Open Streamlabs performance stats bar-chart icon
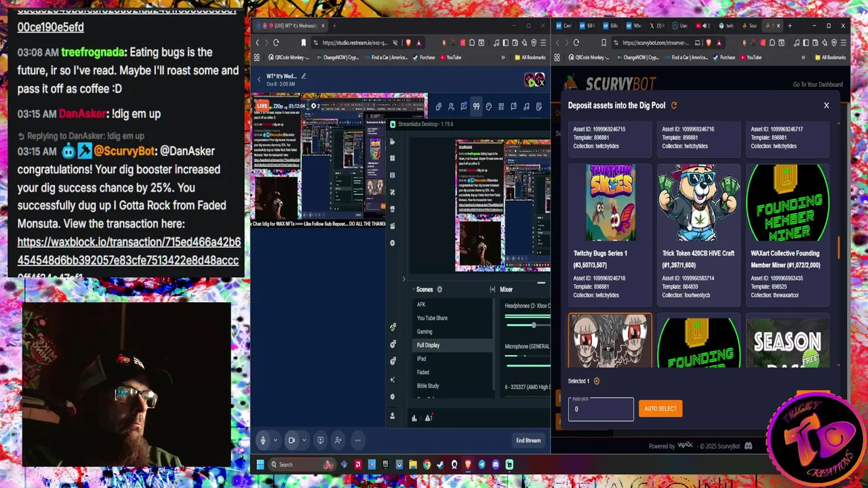The height and width of the screenshot is (488, 868). [414, 418]
